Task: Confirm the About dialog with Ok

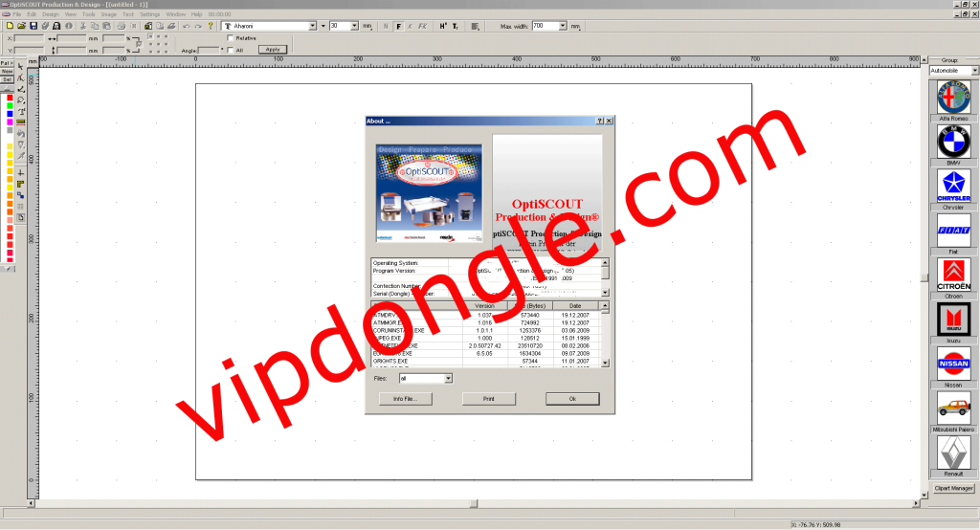Action: click(x=572, y=399)
